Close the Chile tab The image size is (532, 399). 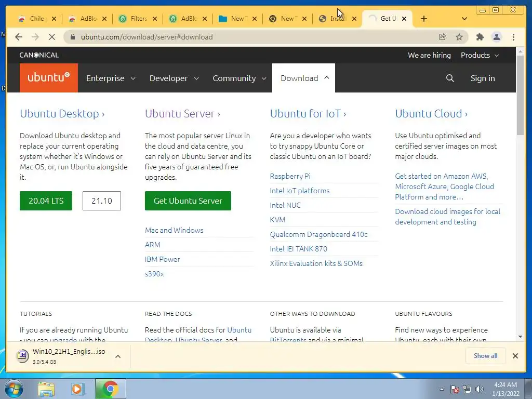54,19
